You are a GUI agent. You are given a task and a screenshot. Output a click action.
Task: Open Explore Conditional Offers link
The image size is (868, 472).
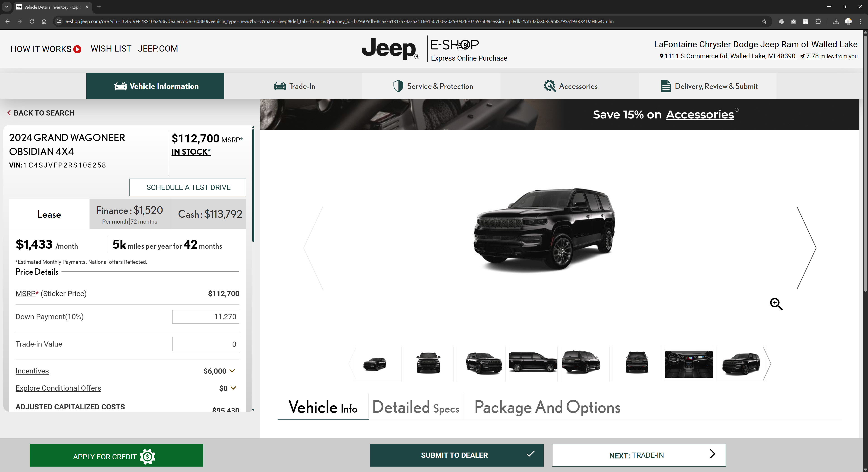pos(58,388)
